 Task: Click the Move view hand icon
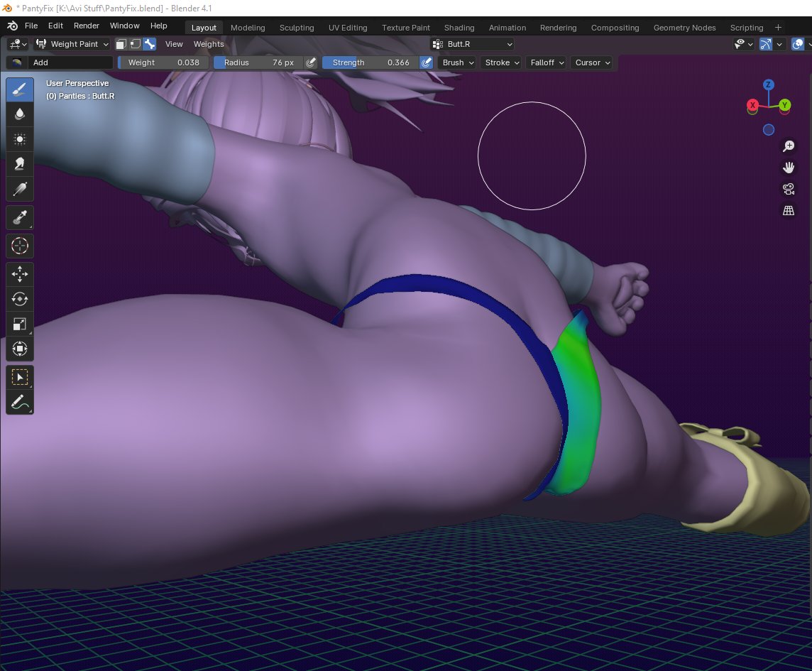coord(788,168)
